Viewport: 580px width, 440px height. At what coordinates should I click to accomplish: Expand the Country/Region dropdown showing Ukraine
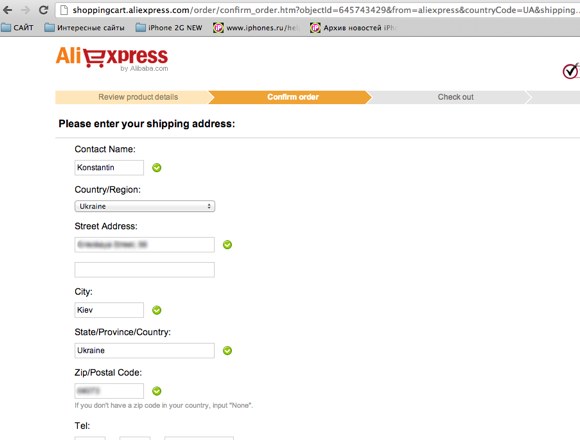[x=145, y=206]
